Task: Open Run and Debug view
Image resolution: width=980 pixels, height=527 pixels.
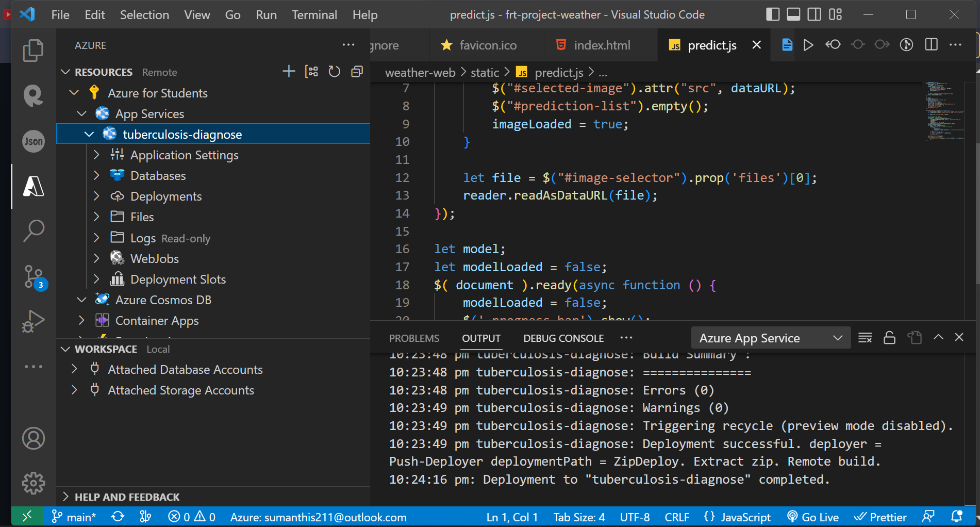Action: 34,321
